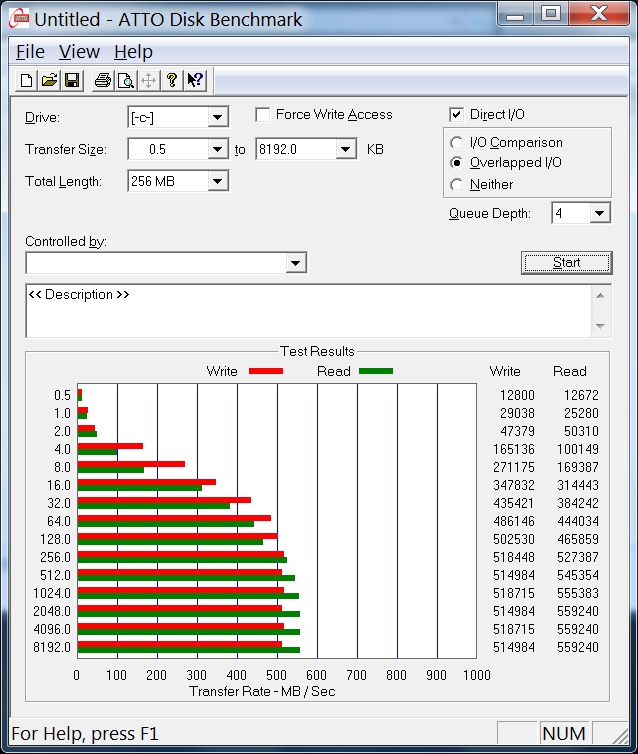Screen dimensions: 638x754
Task: Click the read value 444034
Action: [x=577, y=521]
